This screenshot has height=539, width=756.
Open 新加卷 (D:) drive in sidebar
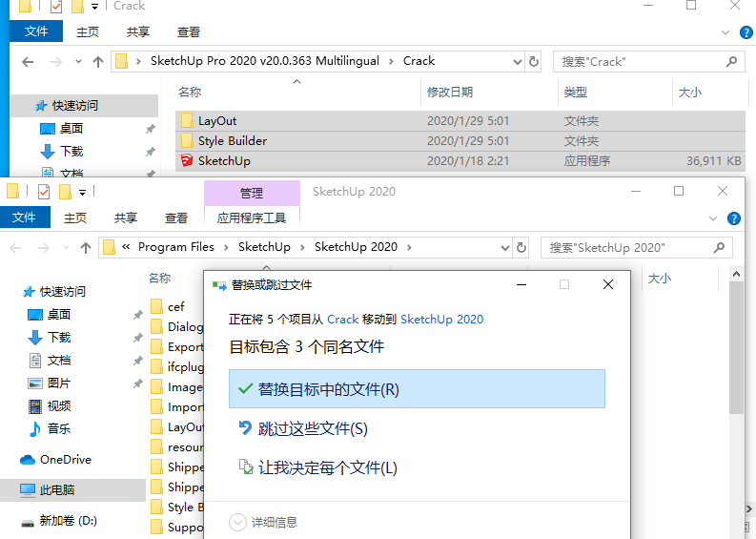[68, 521]
